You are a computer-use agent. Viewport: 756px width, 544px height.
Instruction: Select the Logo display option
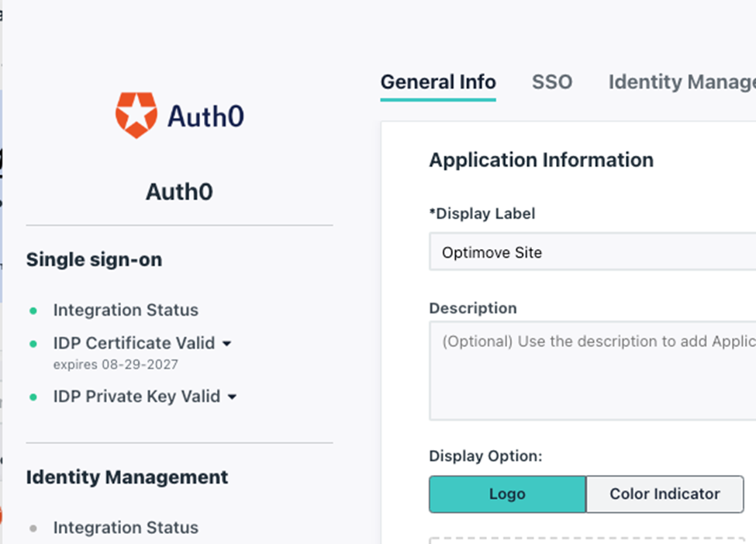pyautogui.click(x=507, y=494)
